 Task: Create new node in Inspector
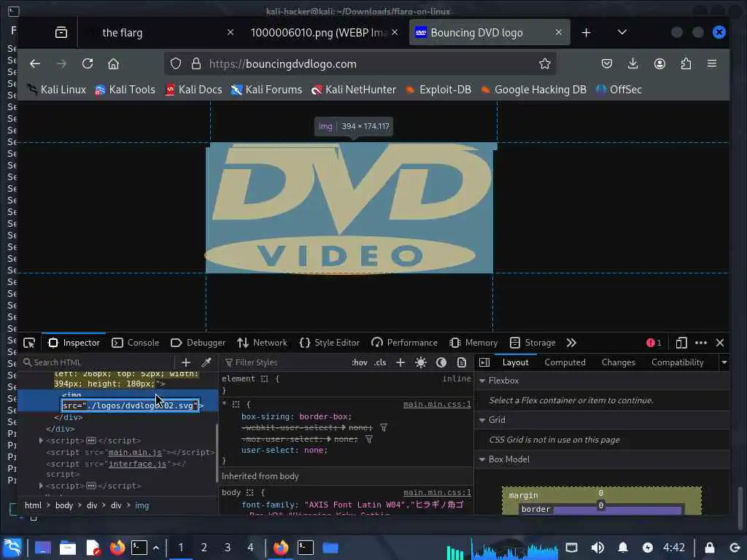[186, 362]
